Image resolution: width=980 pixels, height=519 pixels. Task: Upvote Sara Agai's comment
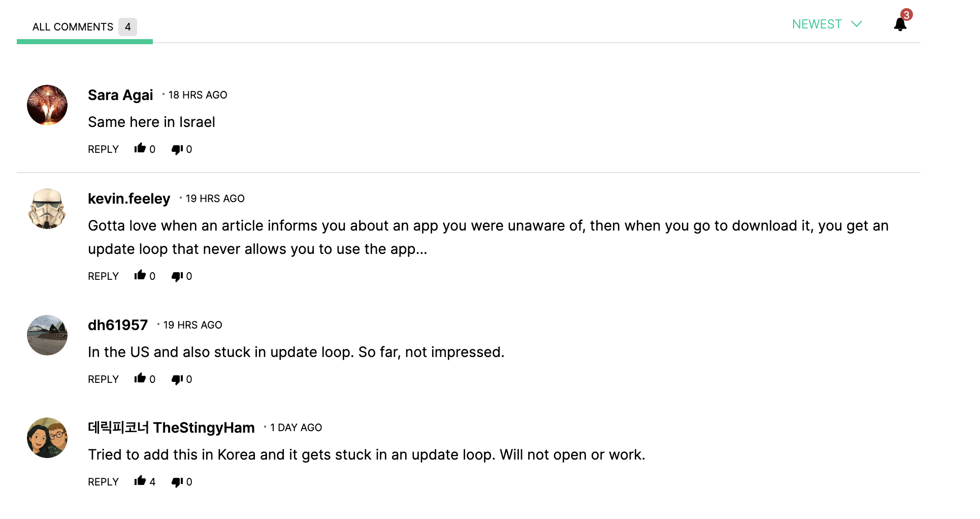(x=140, y=149)
